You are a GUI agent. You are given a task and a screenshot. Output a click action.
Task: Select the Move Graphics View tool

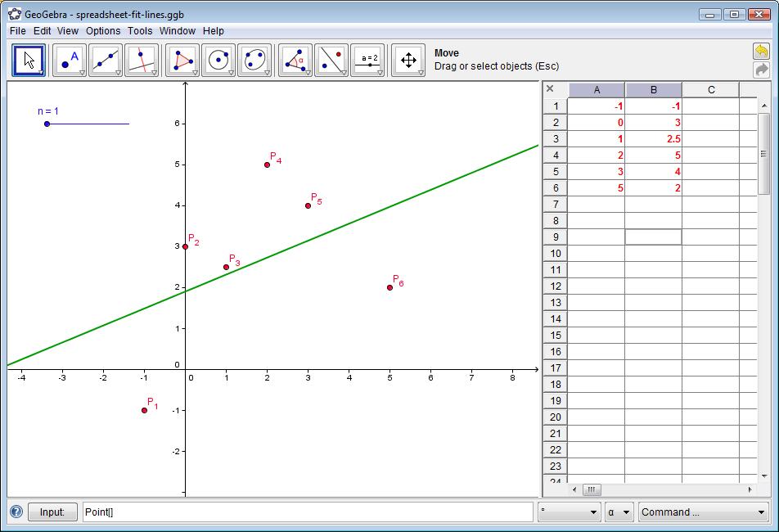pos(408,60)
